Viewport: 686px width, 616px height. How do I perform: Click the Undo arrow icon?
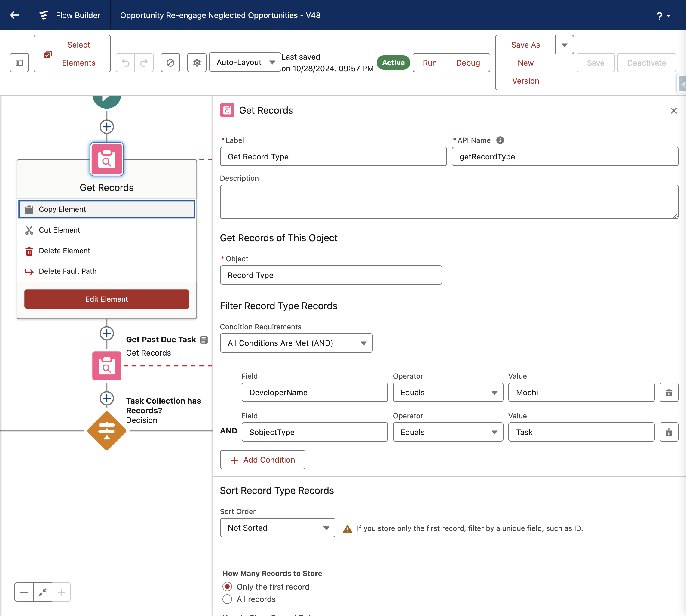pos(125,63)
